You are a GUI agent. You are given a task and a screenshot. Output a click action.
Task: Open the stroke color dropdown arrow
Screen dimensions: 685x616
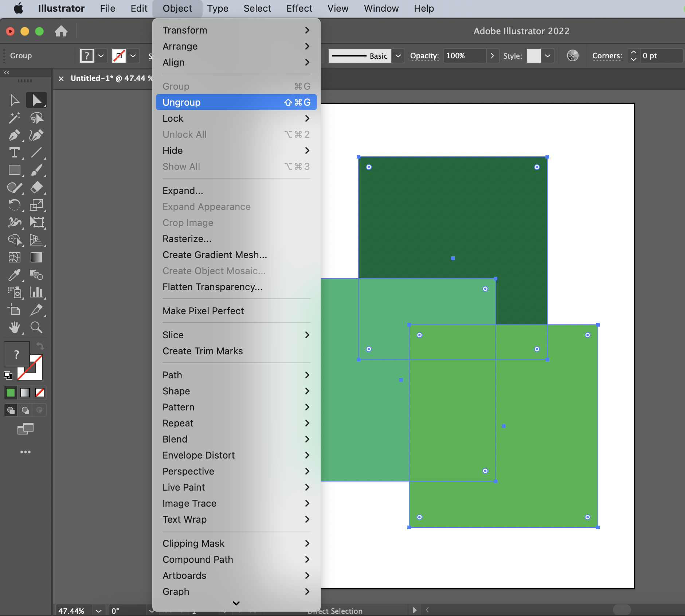click(133, 56)
